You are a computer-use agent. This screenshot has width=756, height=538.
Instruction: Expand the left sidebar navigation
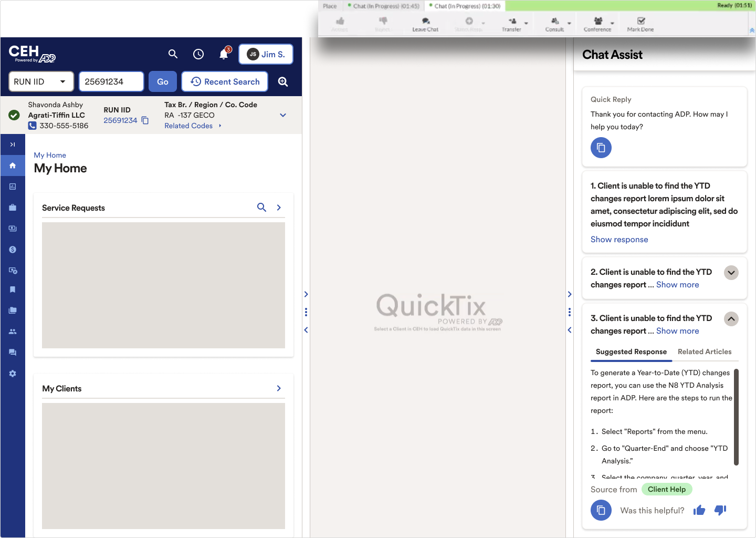(x=13, y=144)
